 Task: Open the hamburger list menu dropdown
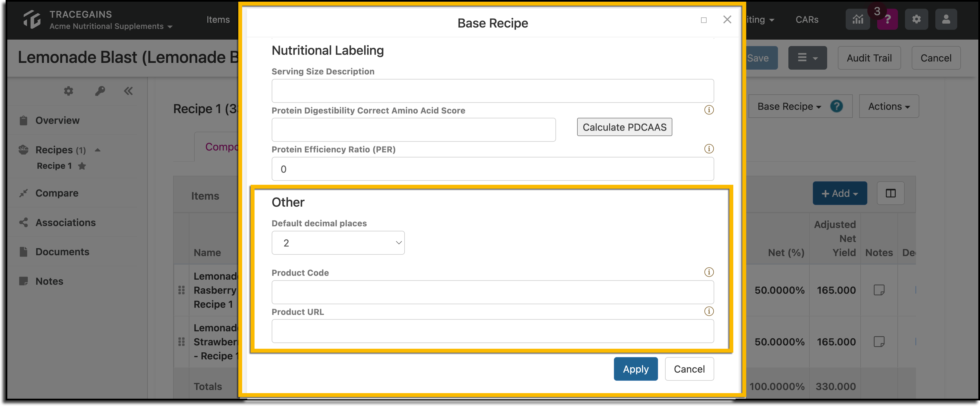pyautogui.click(x=807, y=58)
